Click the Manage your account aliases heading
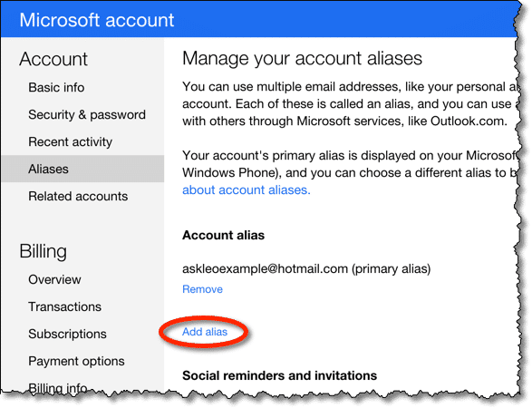This screenshot has height=408, width=532. 302,58
